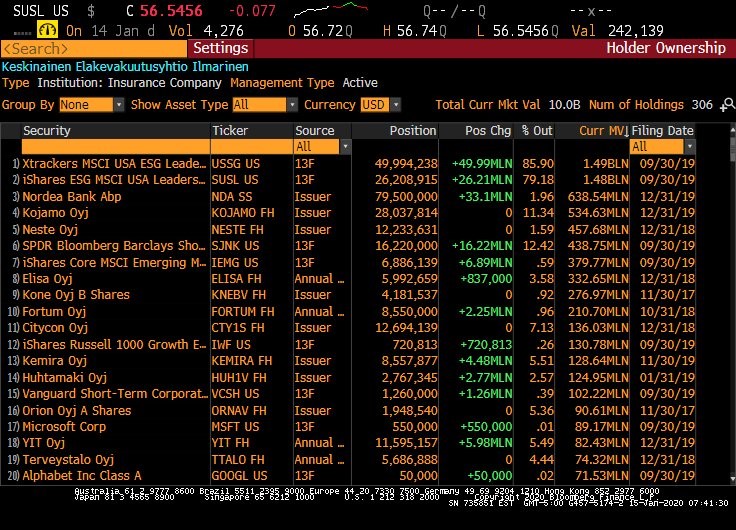This screenshot has height=530, width=736.
Task: Click position change +33.1MLN
Action: (x=485, y=196)
